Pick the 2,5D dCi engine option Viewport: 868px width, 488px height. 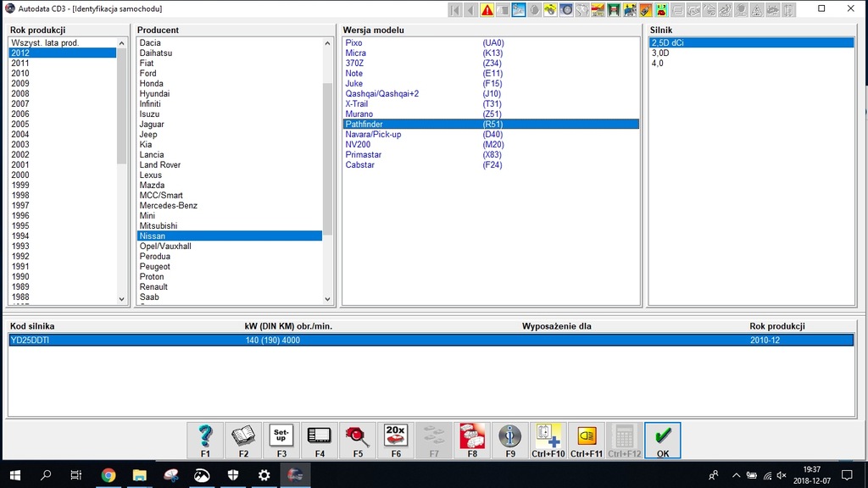click(x=752, y=42)
